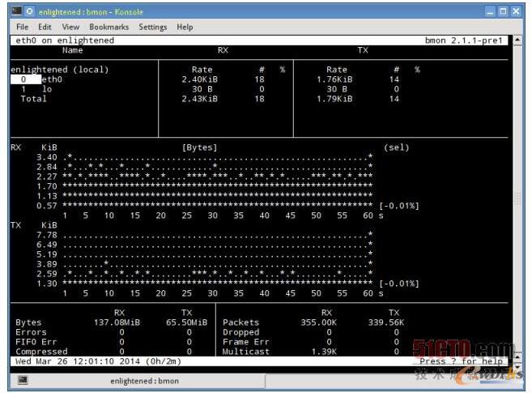Close the Konsole window
The width and height of the screenshot is (532, 393).
516,11
